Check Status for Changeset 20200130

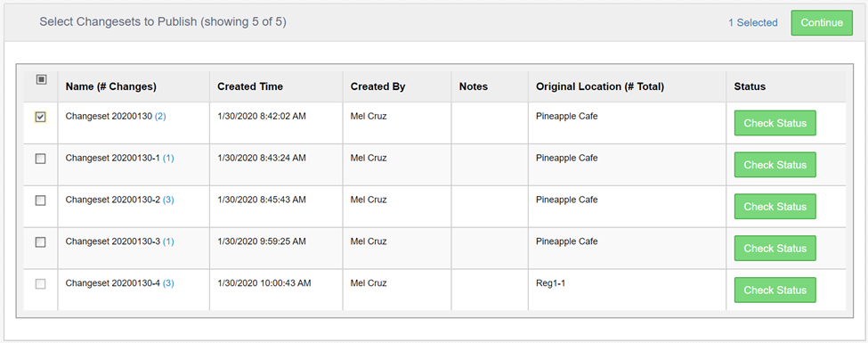[775, 123]
